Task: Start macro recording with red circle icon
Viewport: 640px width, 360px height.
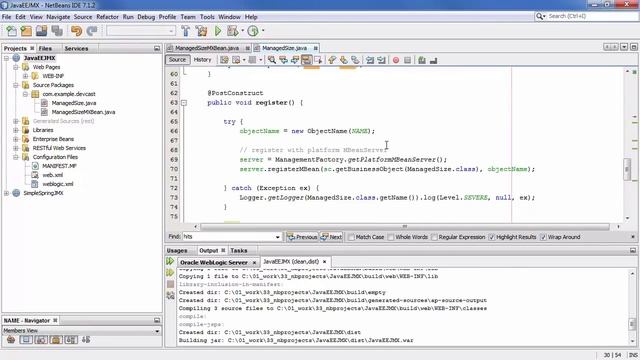Action: click(x=396, y=60)
